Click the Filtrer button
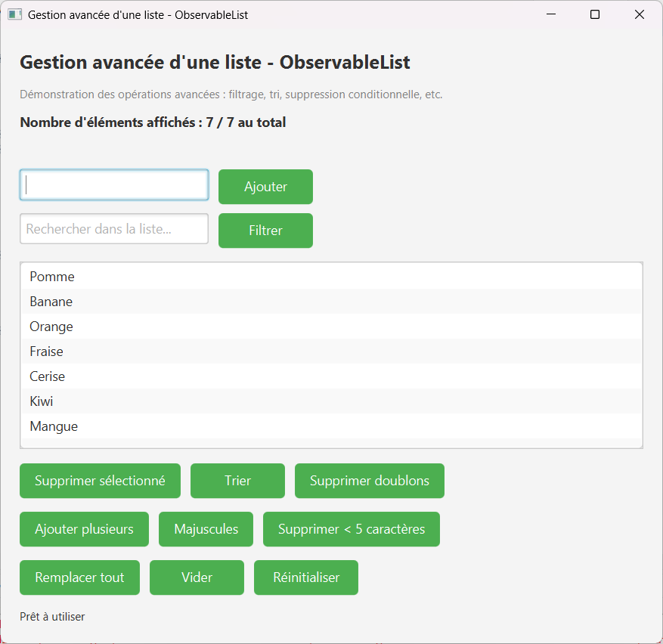The width and height of the screenshot is (663, 644). tap(265, 230)
